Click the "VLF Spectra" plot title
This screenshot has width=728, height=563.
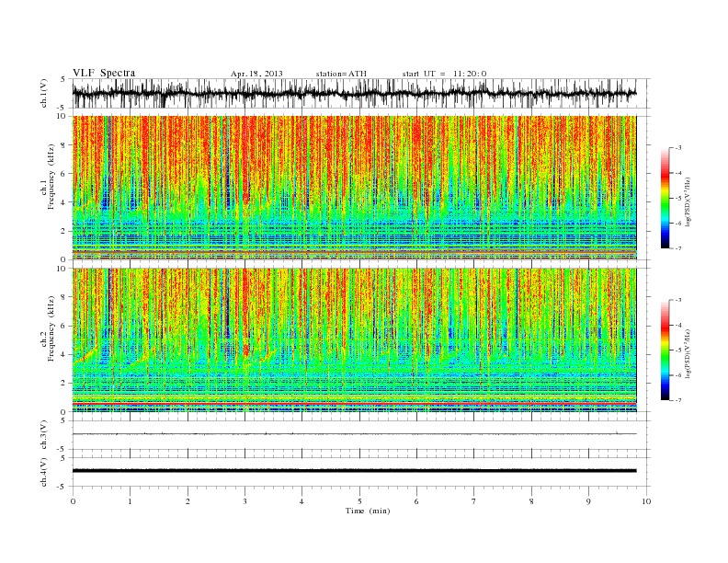pyautogui.click(x=104, y=73)
